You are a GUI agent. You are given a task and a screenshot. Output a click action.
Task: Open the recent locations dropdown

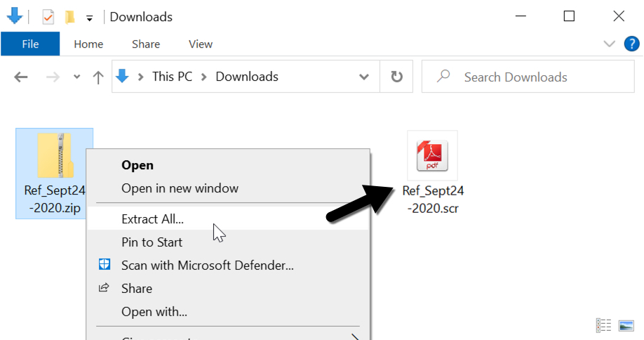pyautogui.click(x=76, y=77)
